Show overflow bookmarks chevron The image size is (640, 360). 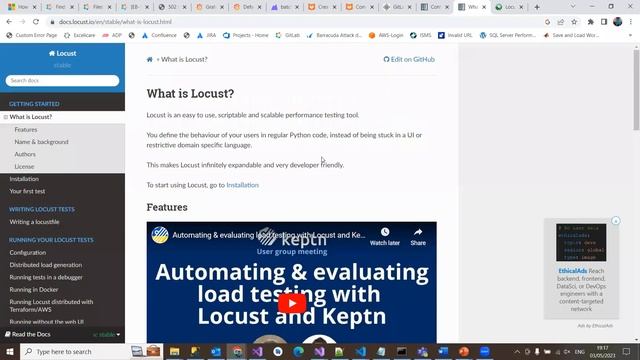pyautogui.click(x=630, y=36)
